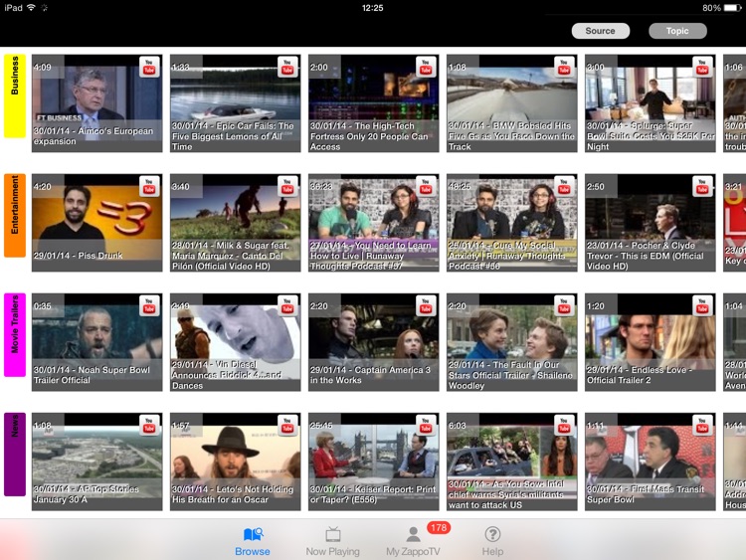The height and width of the screenshot is (560, 746).
Task: Tap YouTube icon on High-Tech Fortress
Action: click(426, 67)
